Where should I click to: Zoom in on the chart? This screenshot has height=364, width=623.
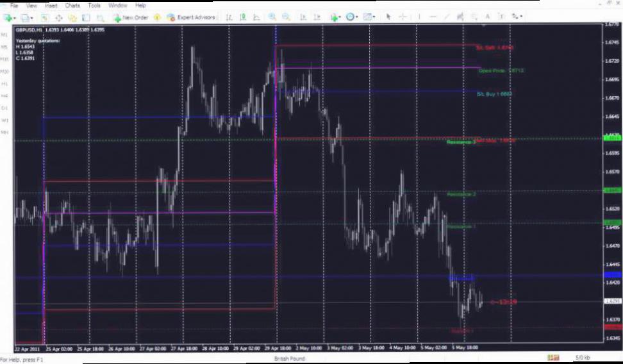(x=272, y=17)
